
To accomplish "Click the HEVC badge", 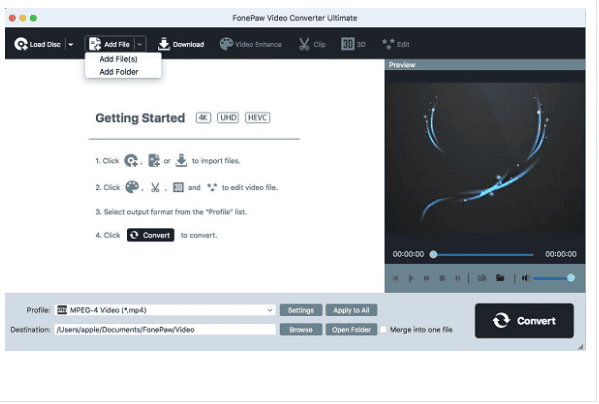I will [x=257, y=118].
